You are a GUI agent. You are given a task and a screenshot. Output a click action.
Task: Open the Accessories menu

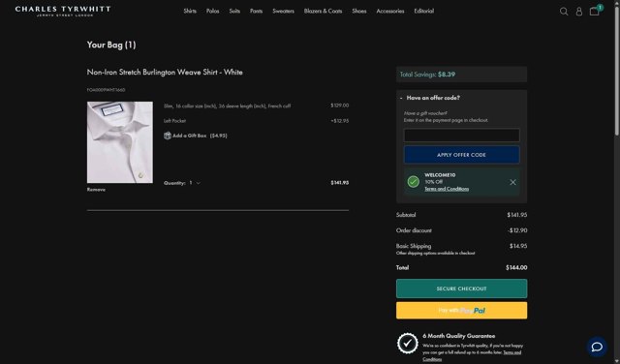(x=390, y=11)
